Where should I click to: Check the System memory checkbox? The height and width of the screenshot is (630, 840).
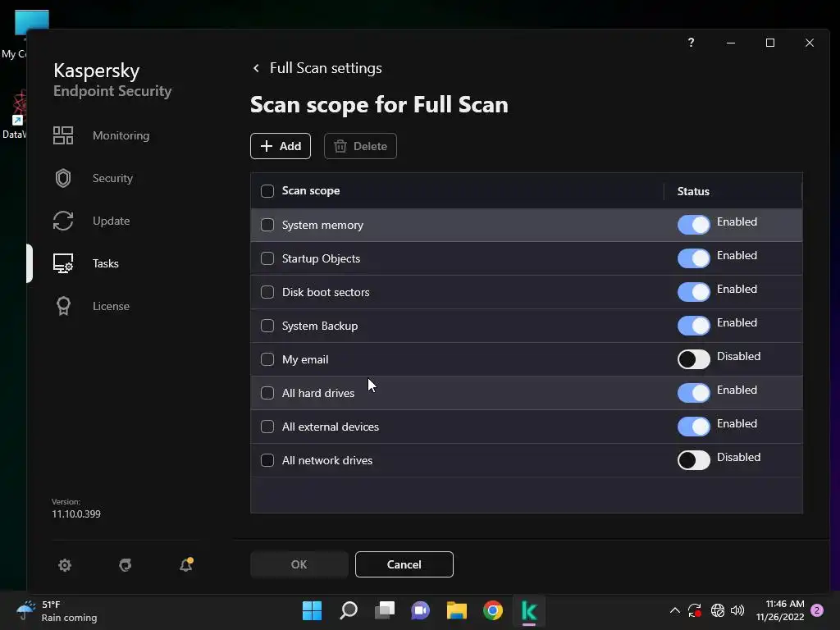[267, 225]
